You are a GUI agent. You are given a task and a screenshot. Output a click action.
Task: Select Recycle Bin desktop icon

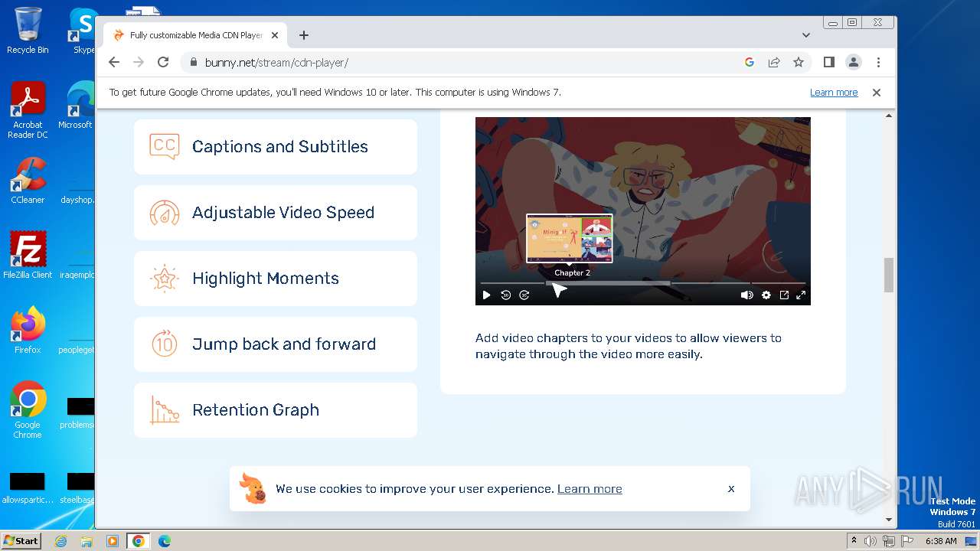coord(28,31)
